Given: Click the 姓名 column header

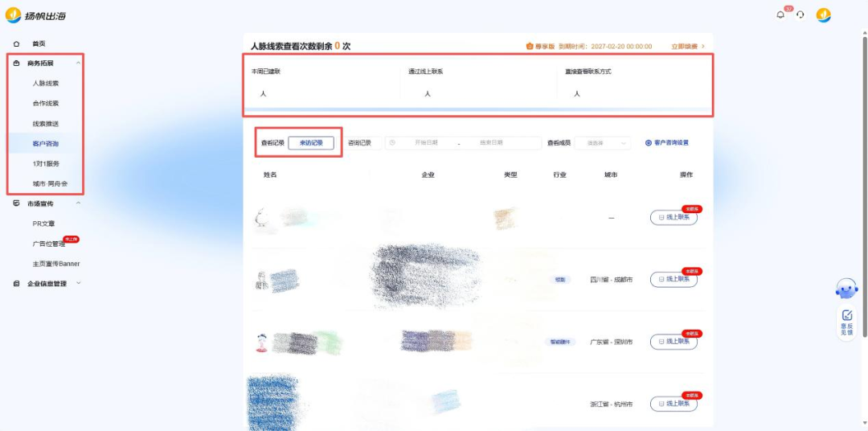Looking at the screenshot, I should [x=270, y=175].
